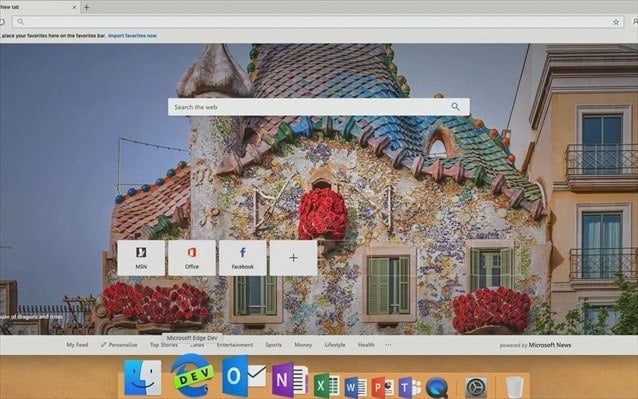Open Microsoft Teams from dock
This screenshot has height=399, width=638.
pos(409,387)
